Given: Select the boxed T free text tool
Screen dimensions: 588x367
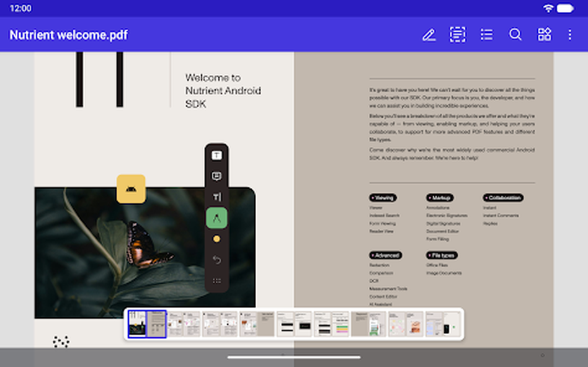Looking at the screenshot, I should point(216,155).
